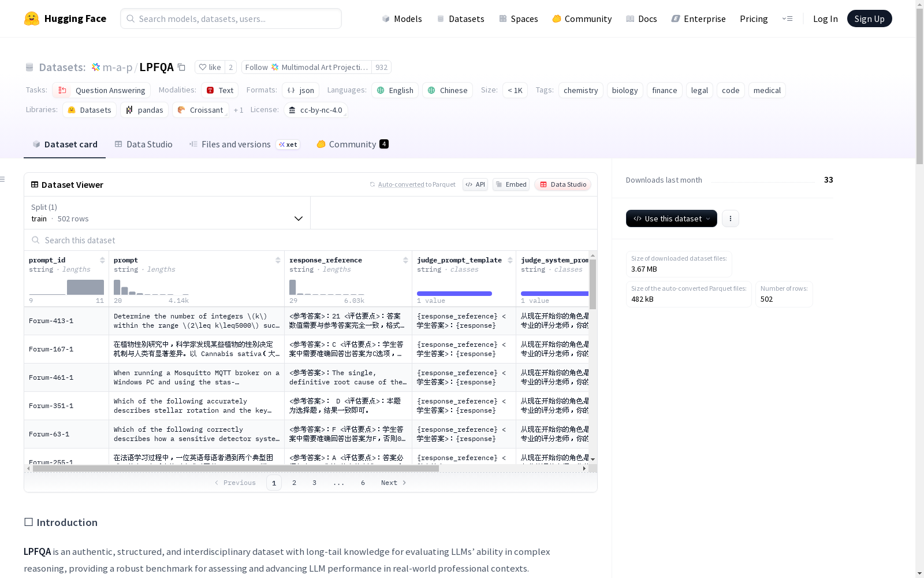
Task: Select the biology tag
Action: 625,90
